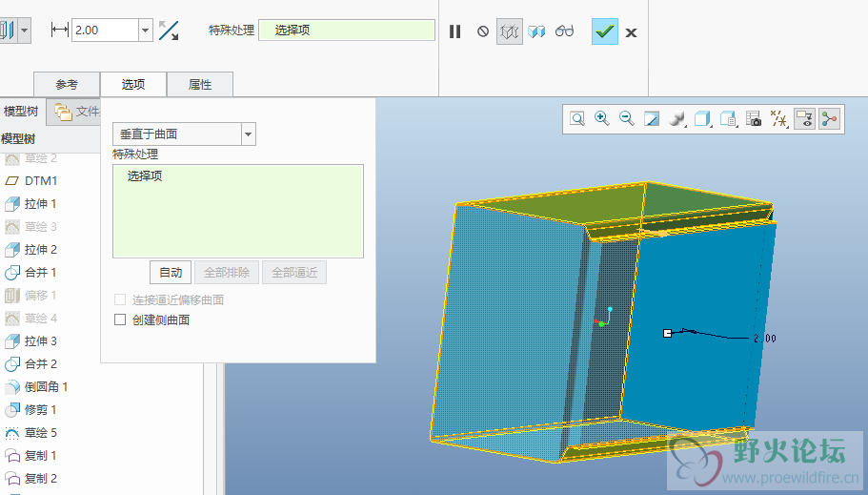Enable the 创建侧曲面 checkbox
Image resolution: width=868 pixels, height=495 pixels.
pos(120,320)
